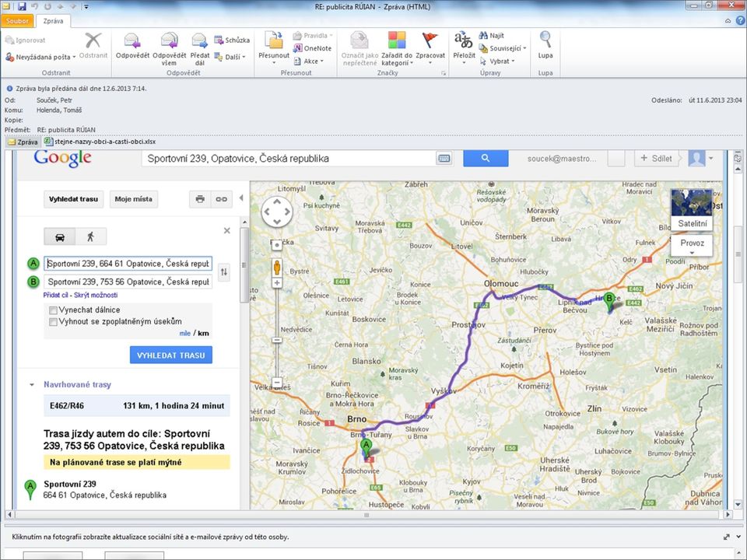
Task: Click the A start marker on map
Action: (366, 449)
